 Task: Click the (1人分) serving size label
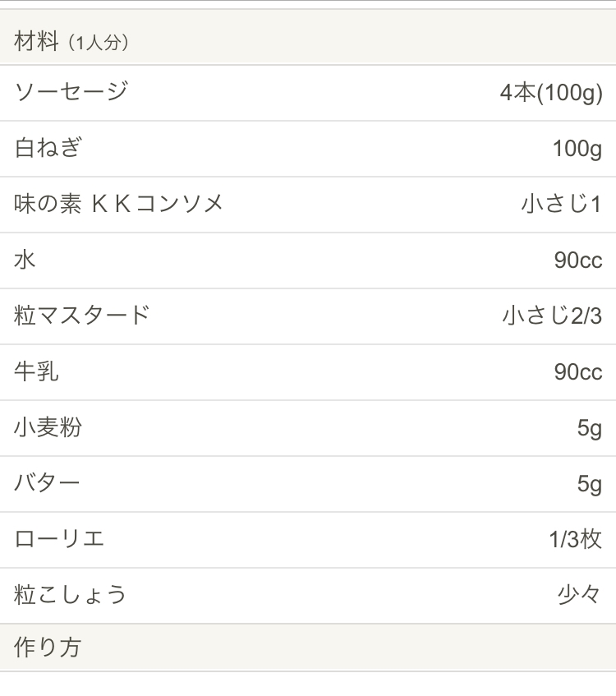pyautogui.click(x=98, y=43)
